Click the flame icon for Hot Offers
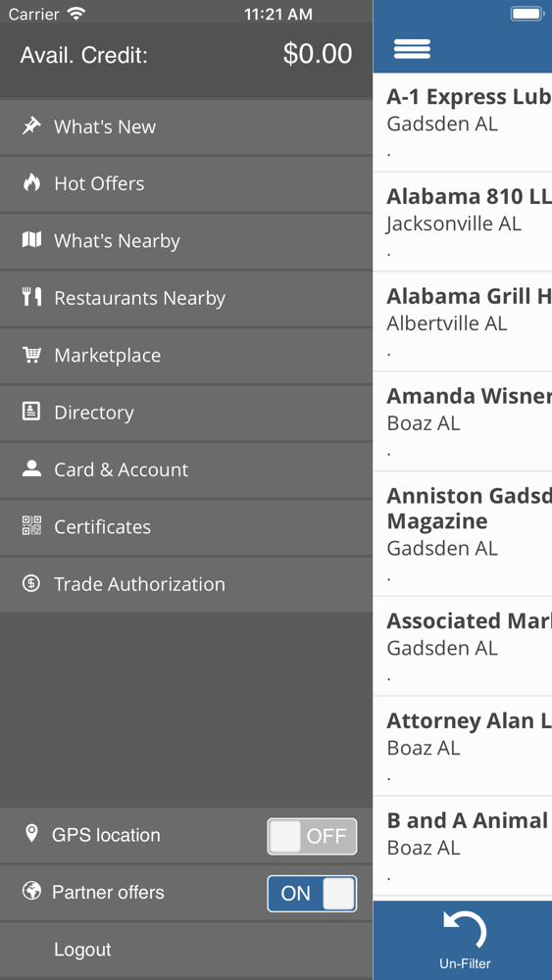This screenshot has height=980, width=552. pos(31,182)
